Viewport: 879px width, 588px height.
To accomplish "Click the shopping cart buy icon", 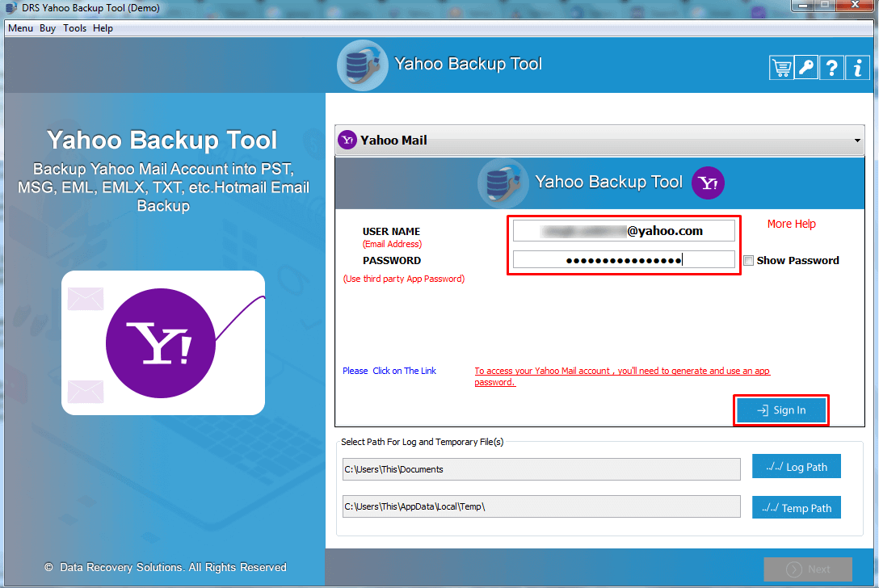I will [x=781, y=69].
